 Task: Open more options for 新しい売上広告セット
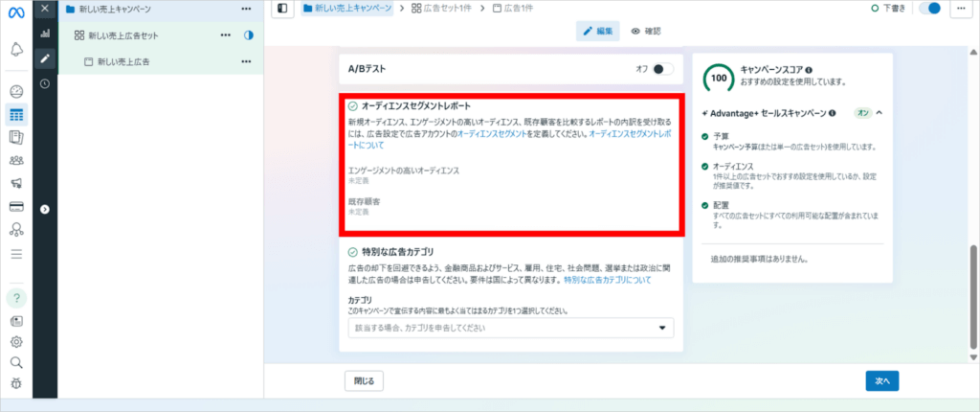click(226, 35)
